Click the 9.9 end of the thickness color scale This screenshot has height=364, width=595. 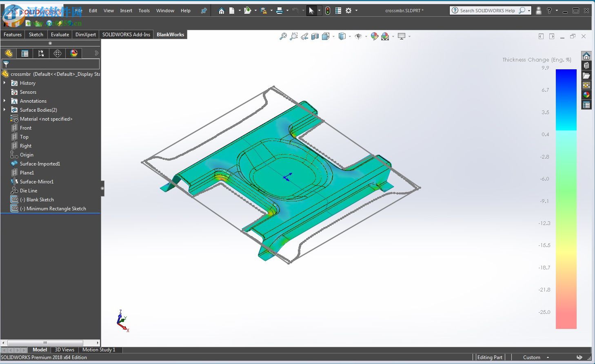[566, 71]
